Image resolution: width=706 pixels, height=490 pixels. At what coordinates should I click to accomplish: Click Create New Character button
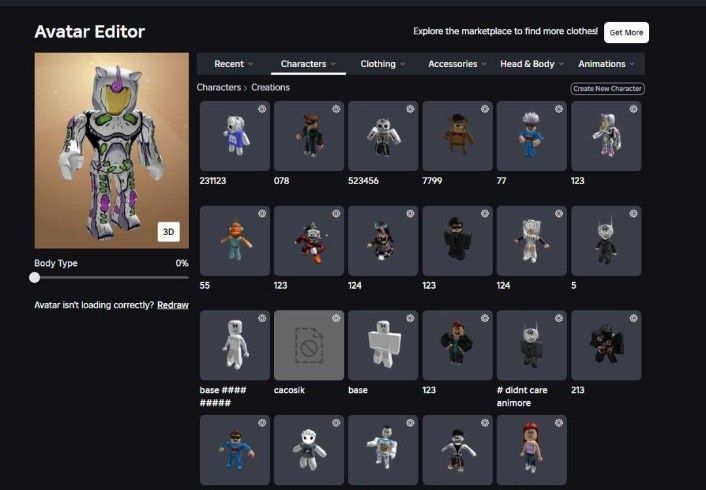607,89
